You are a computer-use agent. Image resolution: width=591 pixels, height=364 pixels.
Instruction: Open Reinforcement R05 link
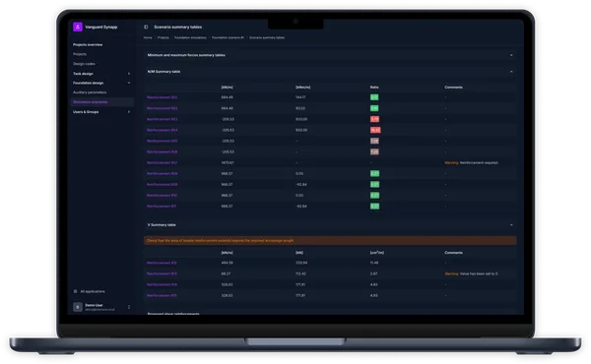(x=163, y=141)
